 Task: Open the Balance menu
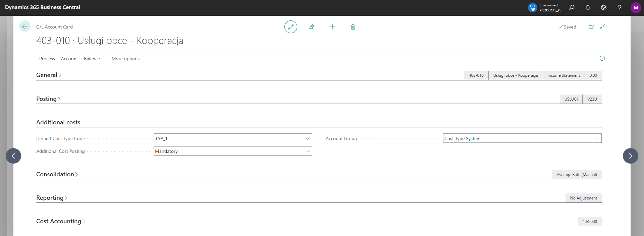92,59
